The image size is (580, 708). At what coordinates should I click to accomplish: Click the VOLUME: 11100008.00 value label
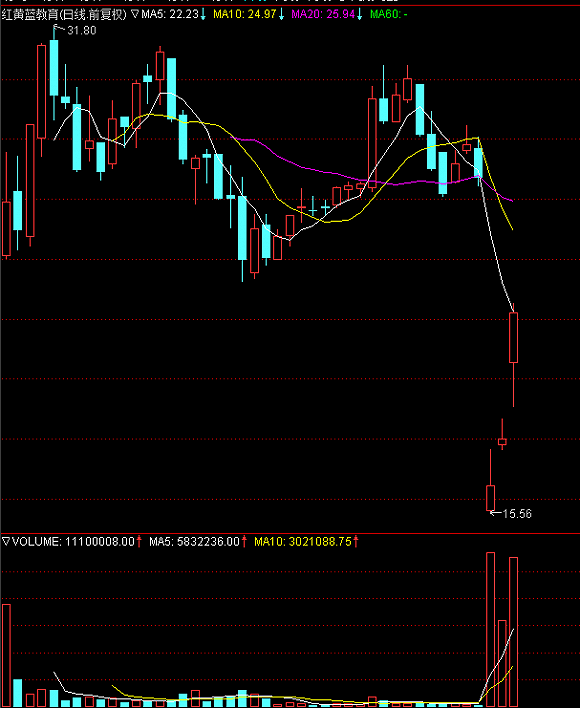pyautogui.click(x=73, y=541)
